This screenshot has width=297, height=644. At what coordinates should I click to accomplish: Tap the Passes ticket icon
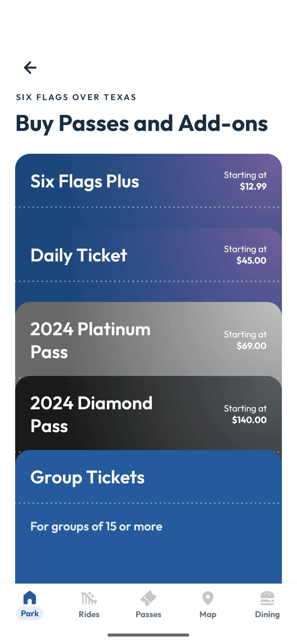pyautogui.click(x=148, y=598)
